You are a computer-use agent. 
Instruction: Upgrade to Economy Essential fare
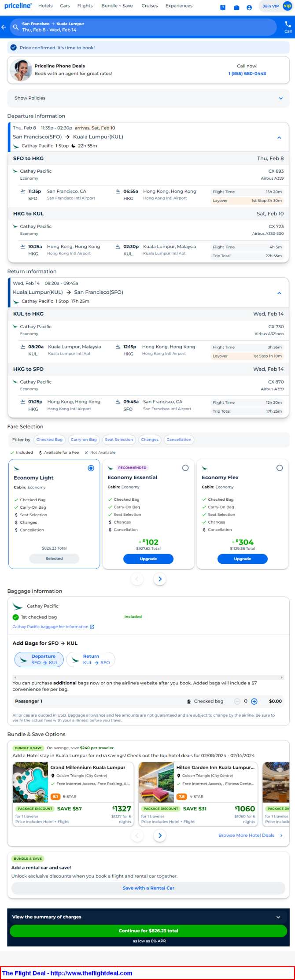click(x=148, y=558)
